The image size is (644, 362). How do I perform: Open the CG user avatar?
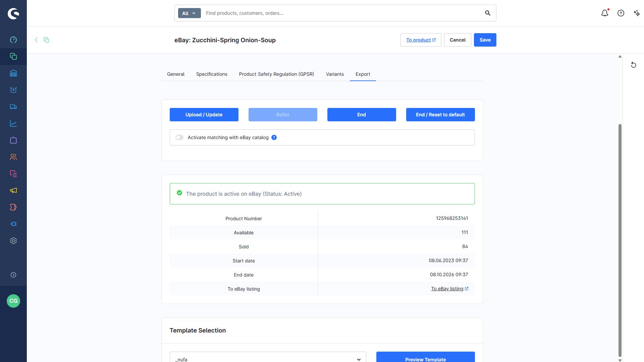[13, 301]
